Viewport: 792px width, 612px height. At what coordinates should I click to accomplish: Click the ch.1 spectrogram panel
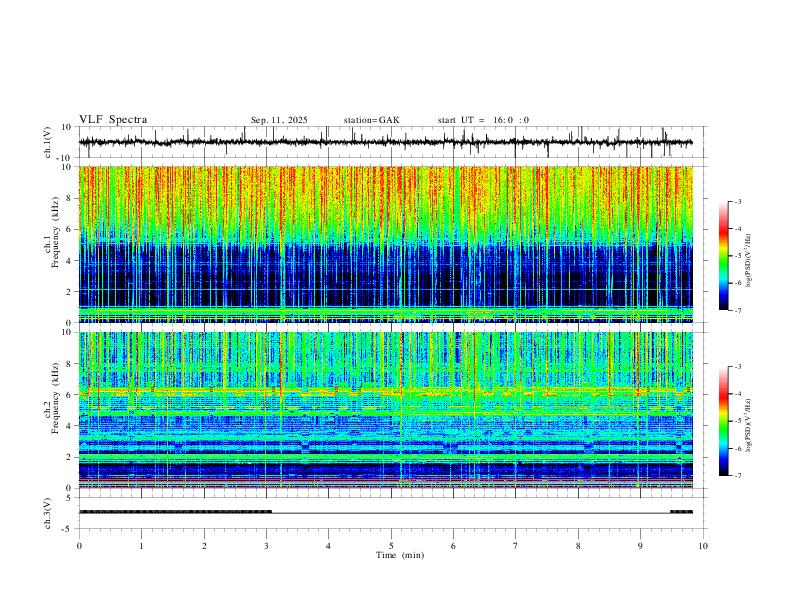tap(386, 244)
